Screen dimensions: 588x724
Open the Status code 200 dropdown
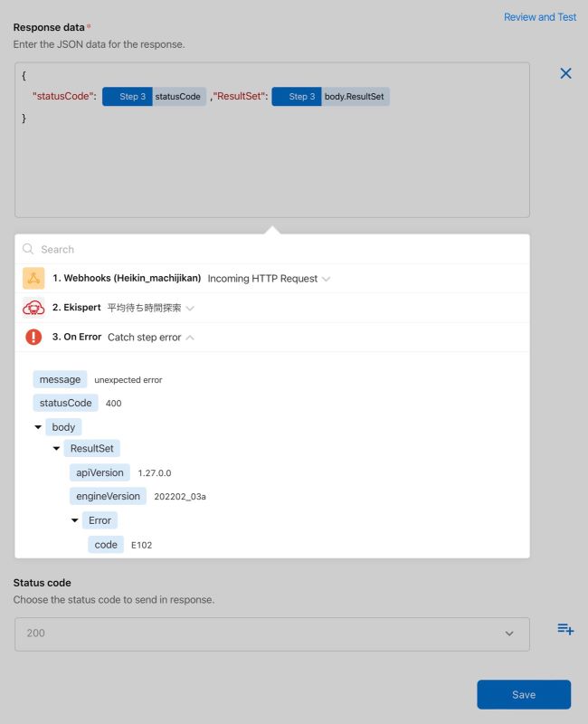click(x=272, y=634)
